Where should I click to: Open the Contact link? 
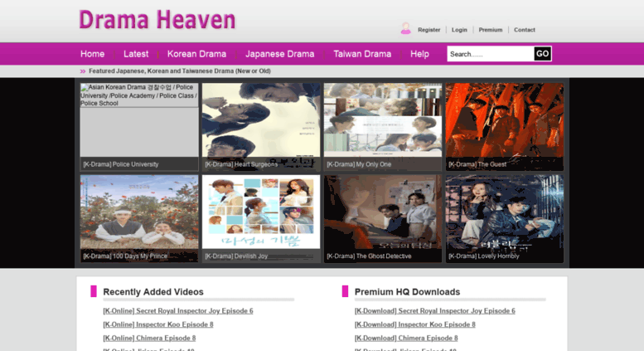525,30
